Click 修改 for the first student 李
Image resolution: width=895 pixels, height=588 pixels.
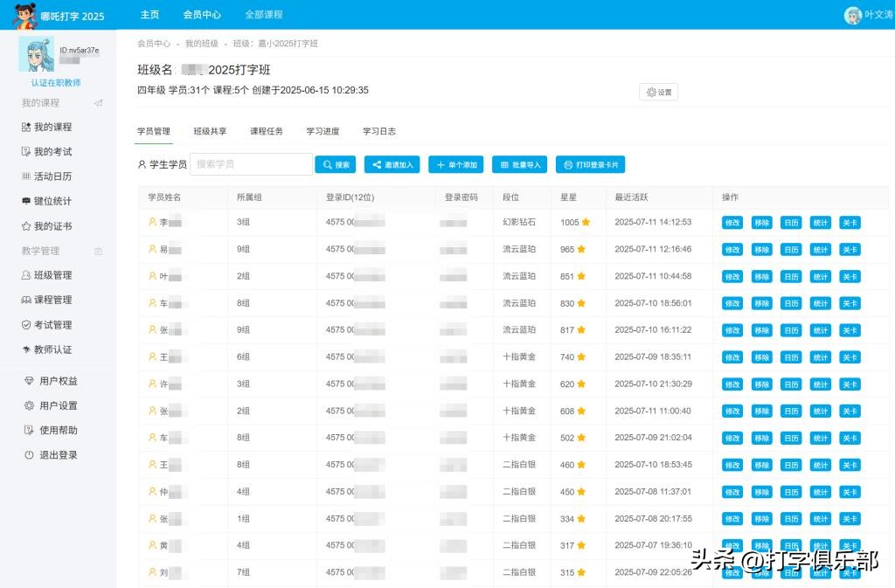[x=731, y=223]
